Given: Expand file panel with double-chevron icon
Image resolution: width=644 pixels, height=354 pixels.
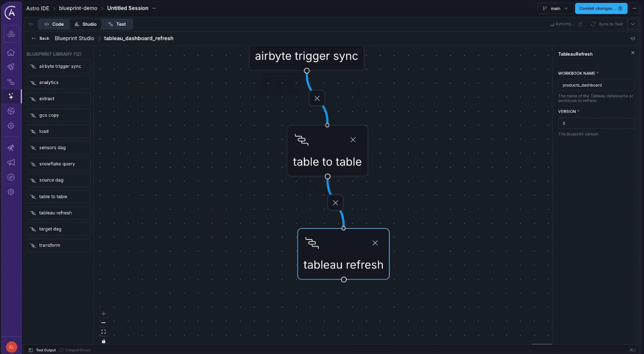Looking at the screenshot, I should 31,24.
